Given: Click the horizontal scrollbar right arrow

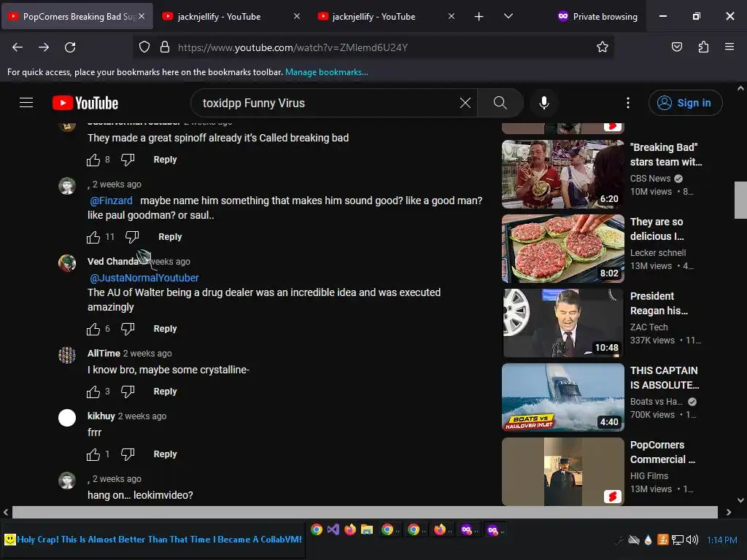Looking at the screenshot, I should pyautogui.click(x=729, y=513).
